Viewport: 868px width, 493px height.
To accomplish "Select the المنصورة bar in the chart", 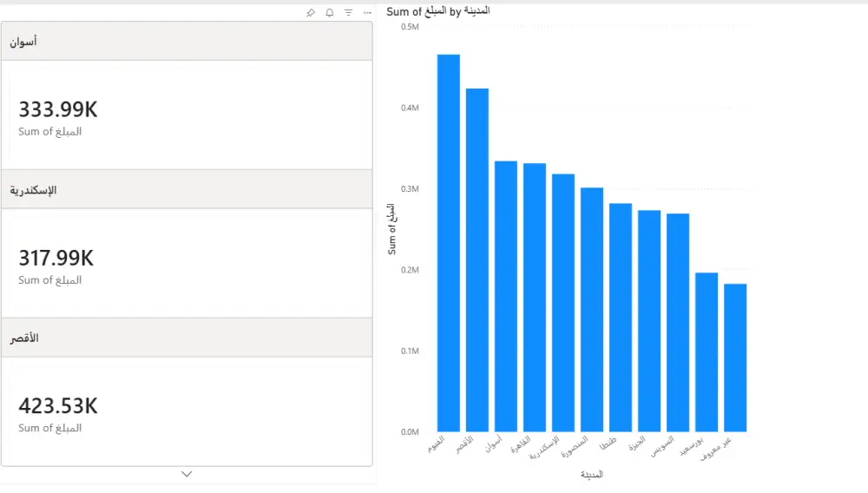I will [x=592, y=309].
